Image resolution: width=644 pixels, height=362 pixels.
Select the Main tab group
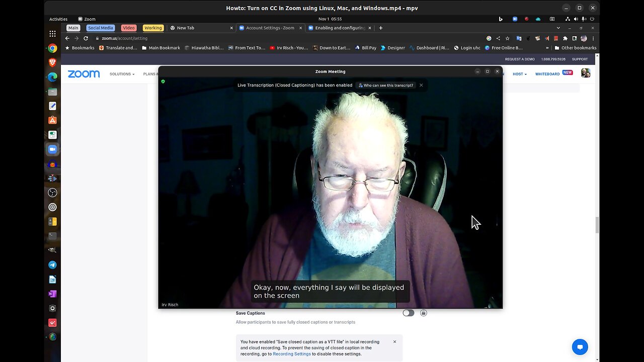coord(73,28)
